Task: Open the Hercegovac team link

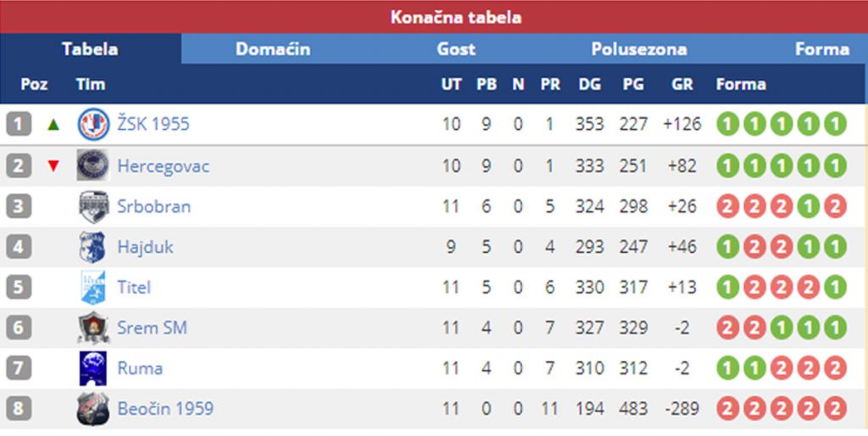Action: click(x=163, y=165)
